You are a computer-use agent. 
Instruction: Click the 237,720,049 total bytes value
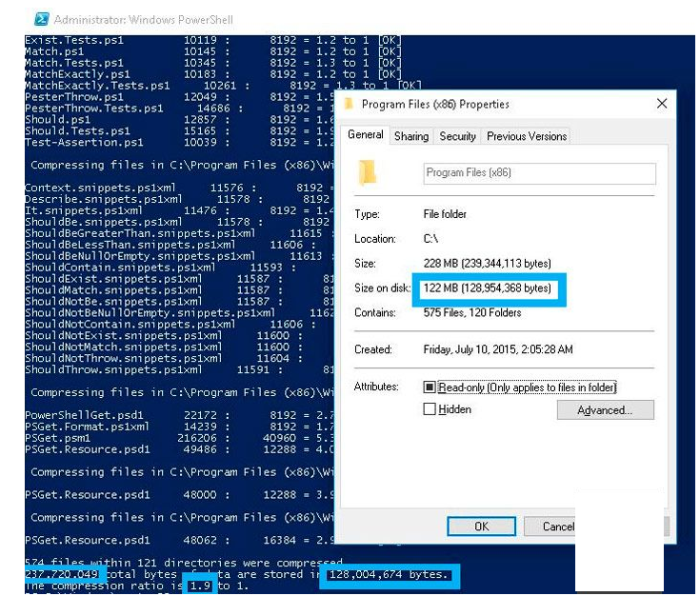pyautogui.click(x=62, y=574)
